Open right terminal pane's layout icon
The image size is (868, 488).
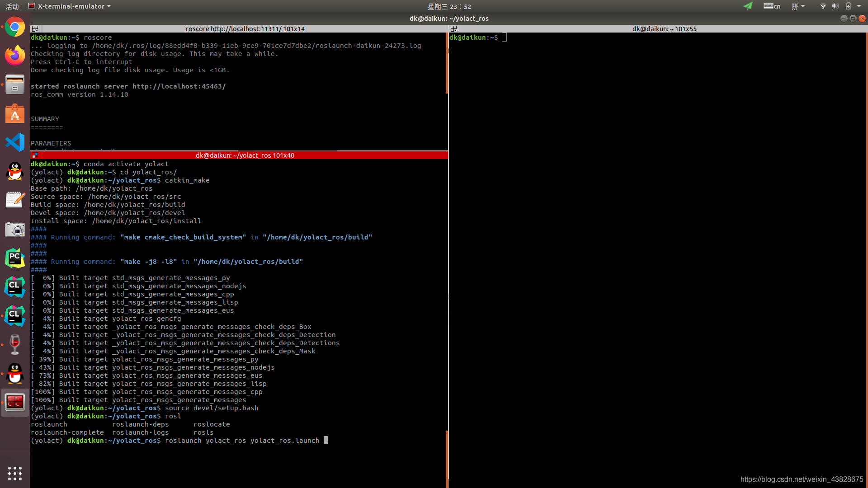[454, 29]
